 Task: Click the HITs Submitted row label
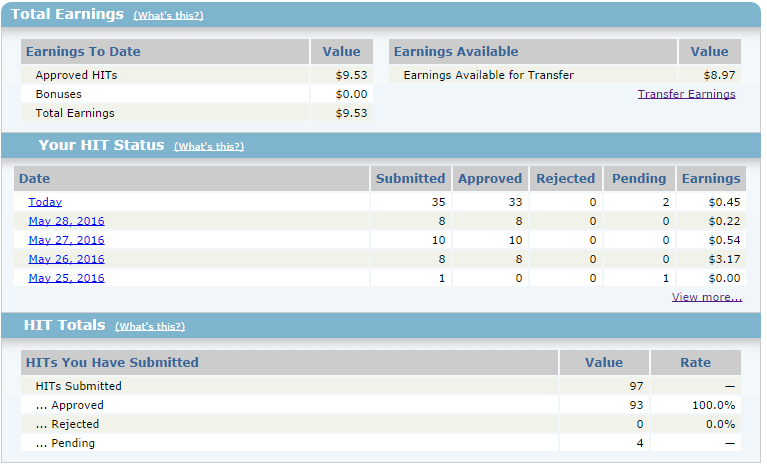tap(78, 386)
